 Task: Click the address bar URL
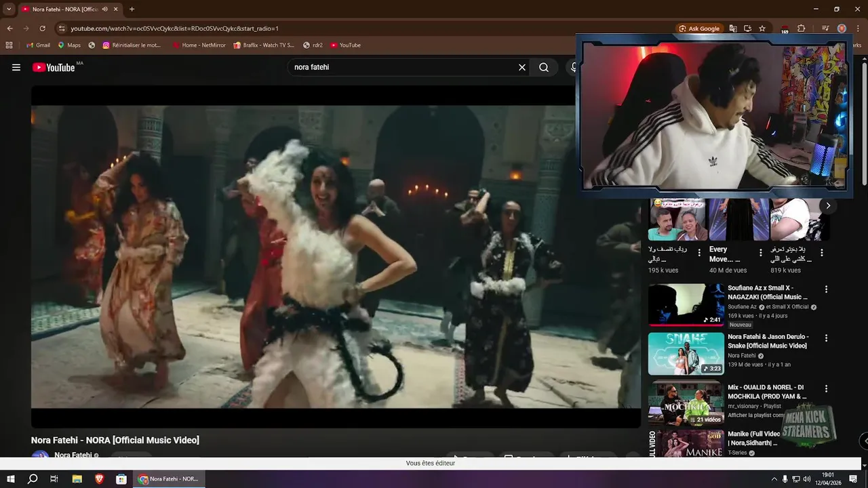pyautogui.click(x=175, y=28)
